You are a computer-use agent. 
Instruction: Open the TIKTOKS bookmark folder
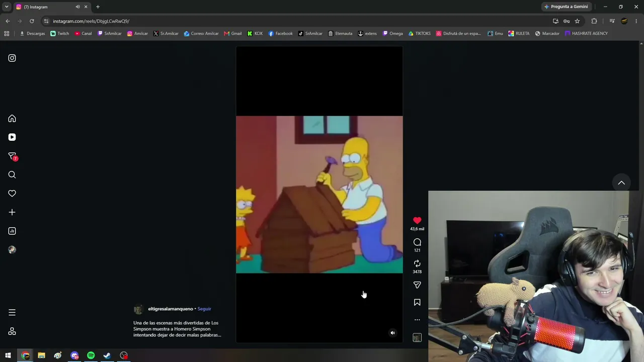coord(420,34)
